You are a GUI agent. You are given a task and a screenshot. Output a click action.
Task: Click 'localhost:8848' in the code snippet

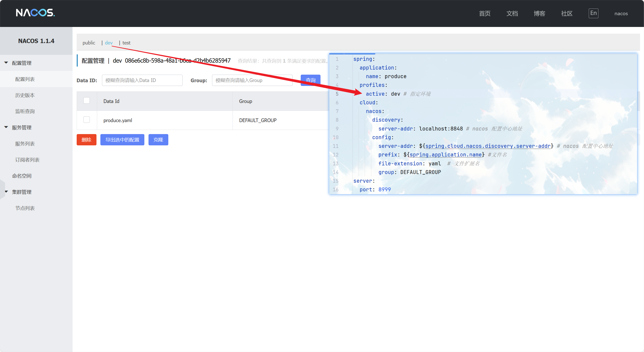(x=441, y=129)
